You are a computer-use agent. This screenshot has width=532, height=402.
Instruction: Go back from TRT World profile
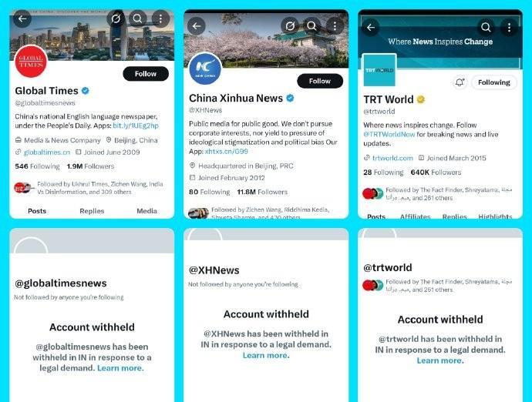(371, 28)
